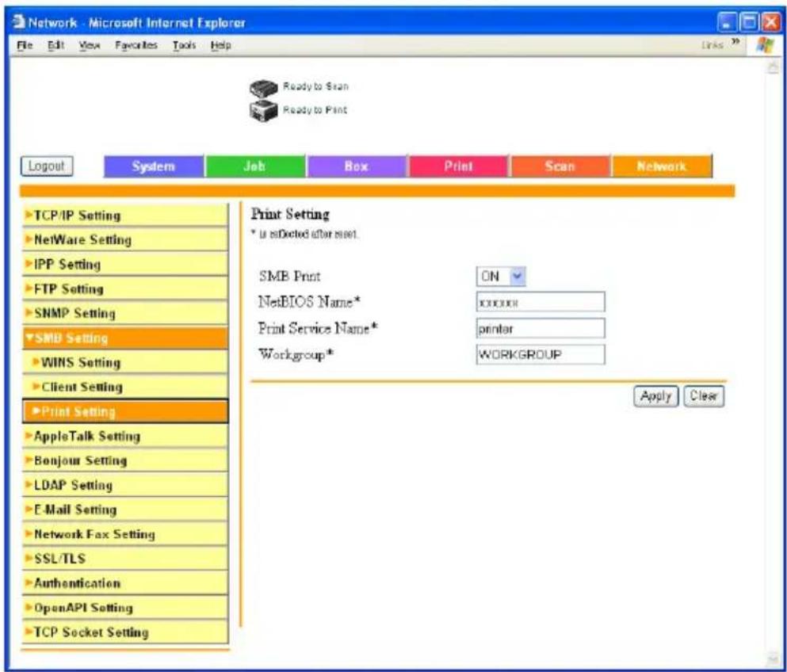Expand the Links toolbar chevron
787x672 pixels.
click(735, 41)
